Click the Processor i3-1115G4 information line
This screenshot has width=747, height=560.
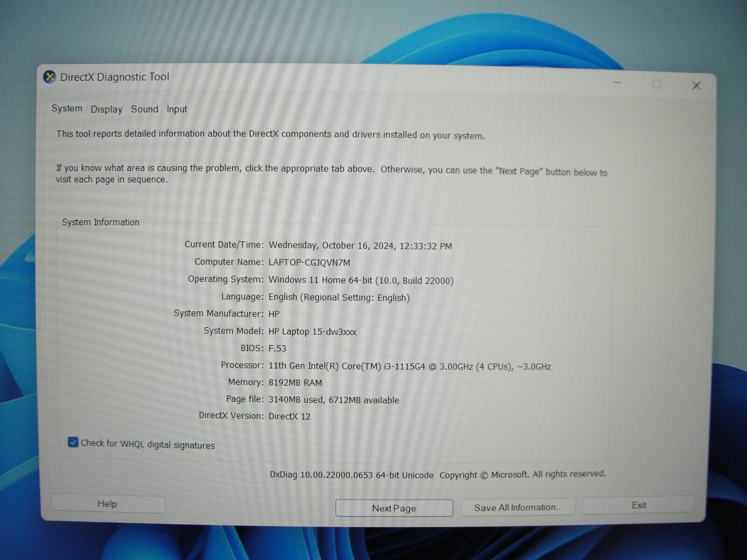pos(409,366)
